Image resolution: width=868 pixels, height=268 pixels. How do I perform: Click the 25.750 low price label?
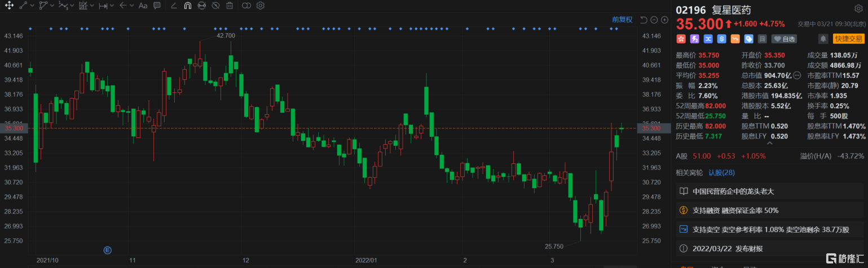554,246
